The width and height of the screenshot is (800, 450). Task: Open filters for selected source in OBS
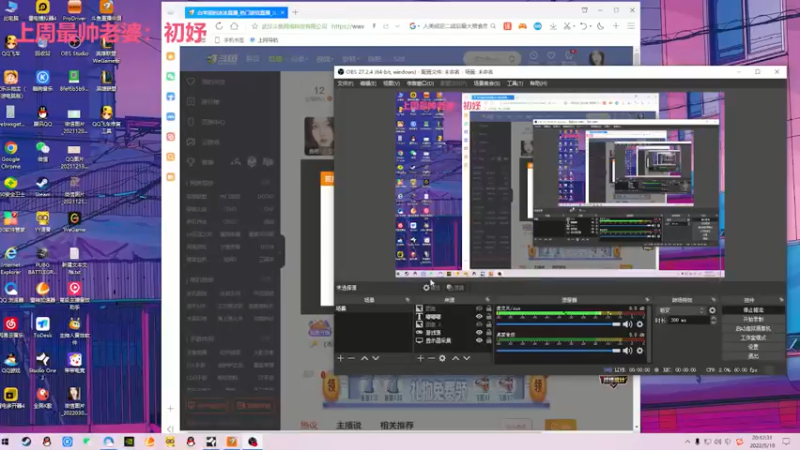coord(455,288)
